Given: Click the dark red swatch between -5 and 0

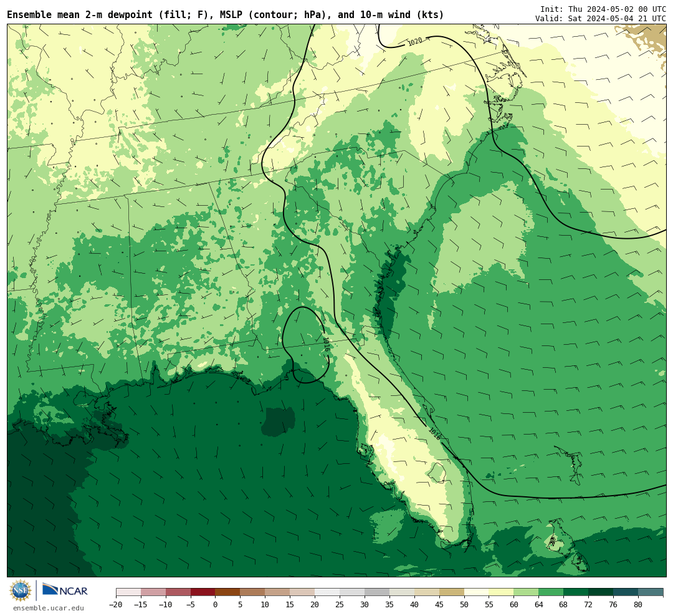Looking at the screenshot, I should pos(203,592).
